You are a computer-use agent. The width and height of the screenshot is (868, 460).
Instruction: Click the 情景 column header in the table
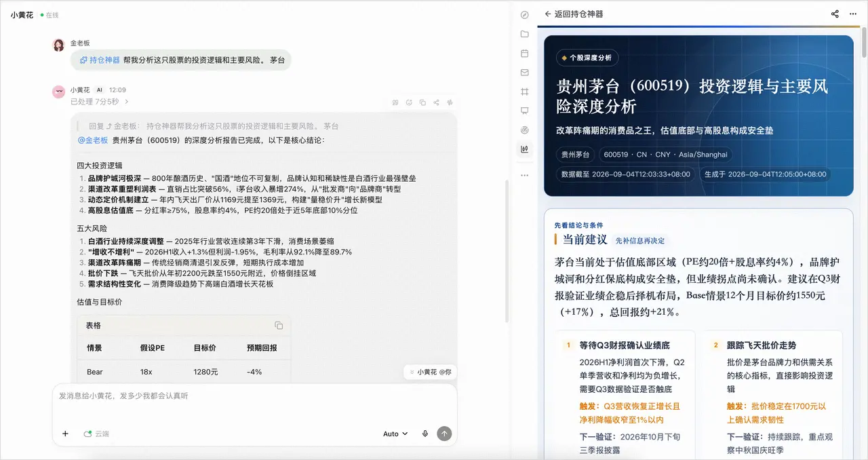click(94, 347)
